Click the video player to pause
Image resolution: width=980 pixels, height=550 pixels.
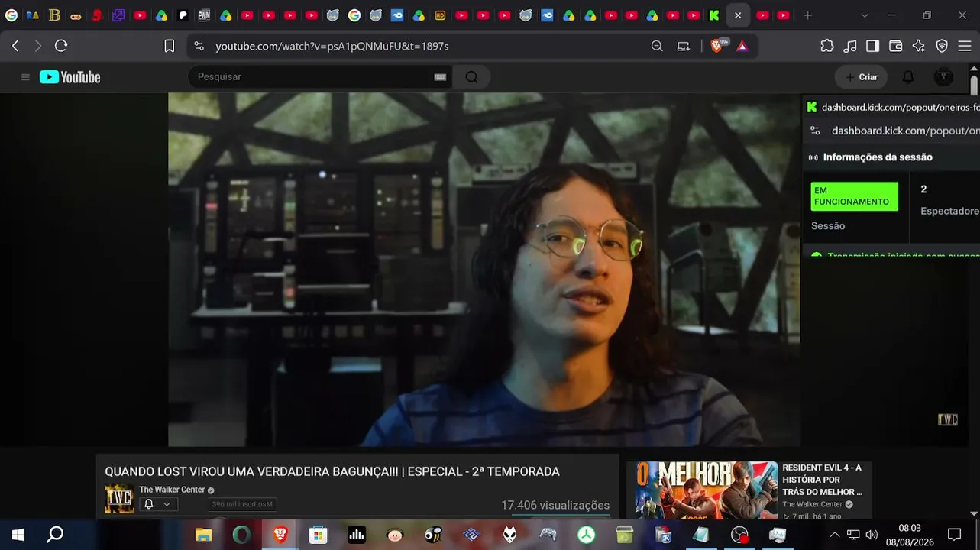(x=484, y=269)
